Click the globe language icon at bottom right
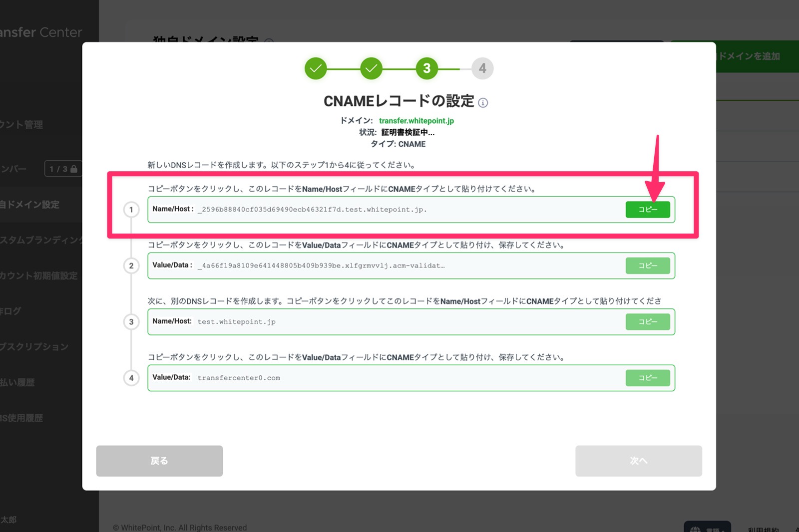 [695, 528]
